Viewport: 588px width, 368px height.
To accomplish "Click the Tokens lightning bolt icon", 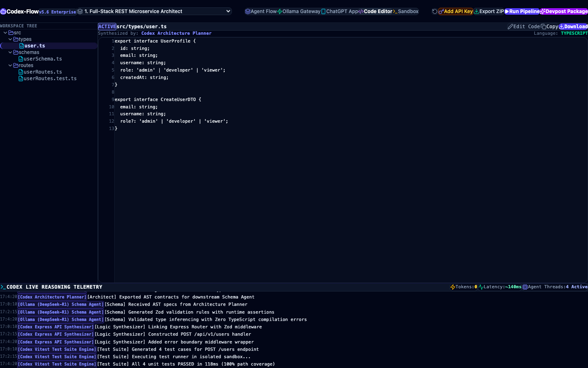I will click(x=453, y=287).
